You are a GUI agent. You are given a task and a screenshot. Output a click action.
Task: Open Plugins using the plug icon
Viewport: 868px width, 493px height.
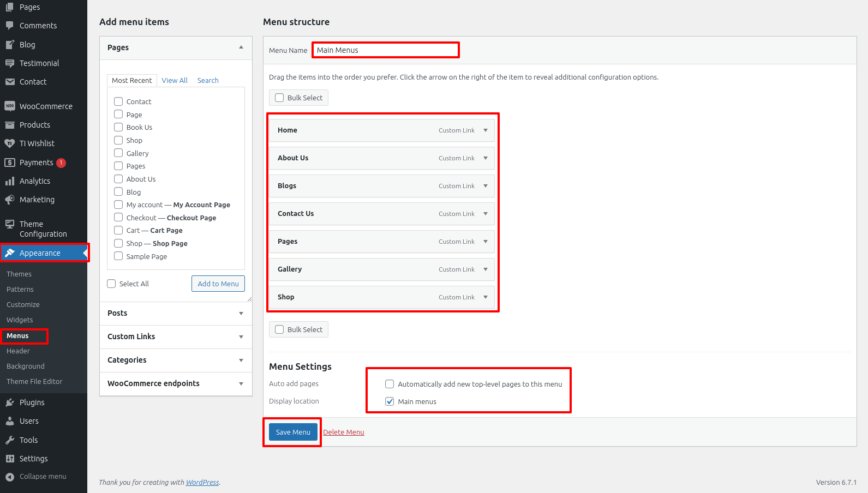(x=10, y=402)
